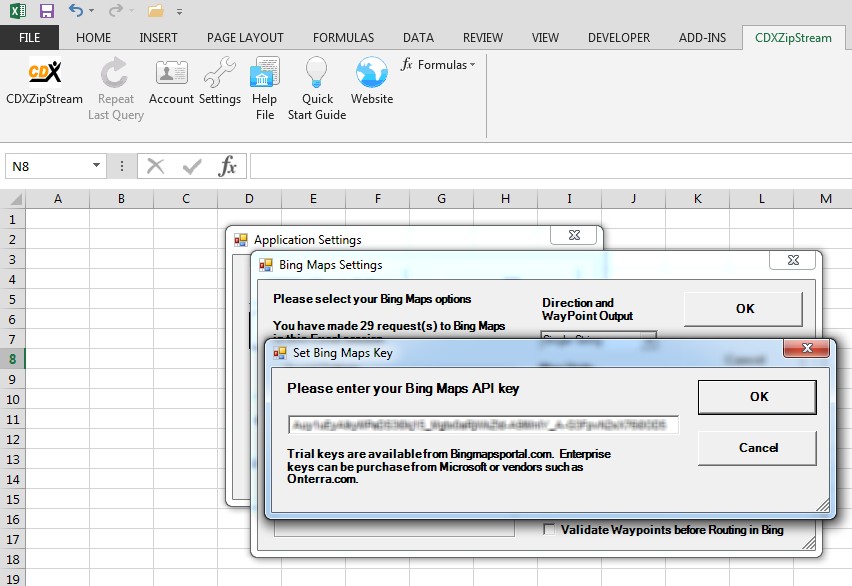Open the Redo history dropdown arrow
This screenshot has height=586, width=852.
point(131,11)
